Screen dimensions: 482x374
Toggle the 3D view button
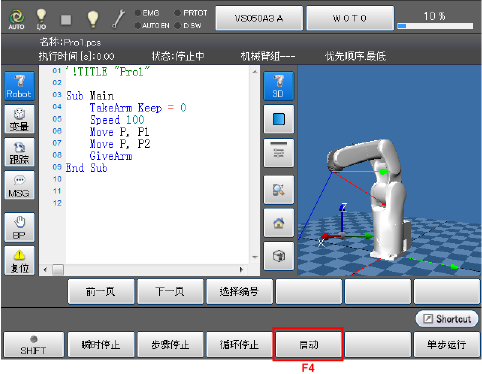click(279, 86)
